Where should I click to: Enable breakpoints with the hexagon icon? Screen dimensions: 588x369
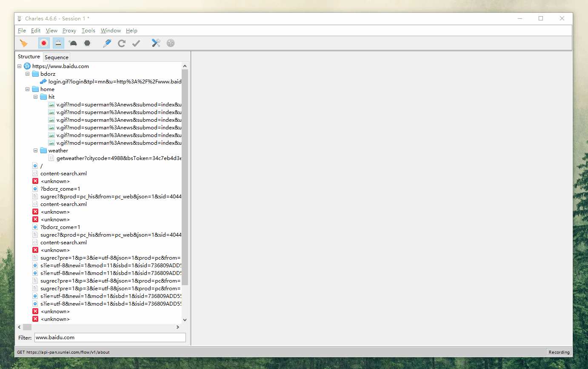coord(87,43)
